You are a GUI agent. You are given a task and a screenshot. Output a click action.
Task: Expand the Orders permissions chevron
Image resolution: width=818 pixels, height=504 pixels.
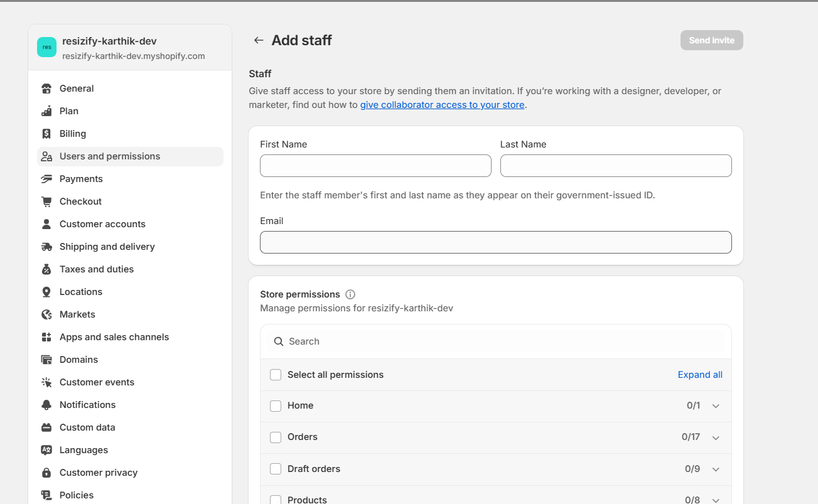[x=716, y=437]
